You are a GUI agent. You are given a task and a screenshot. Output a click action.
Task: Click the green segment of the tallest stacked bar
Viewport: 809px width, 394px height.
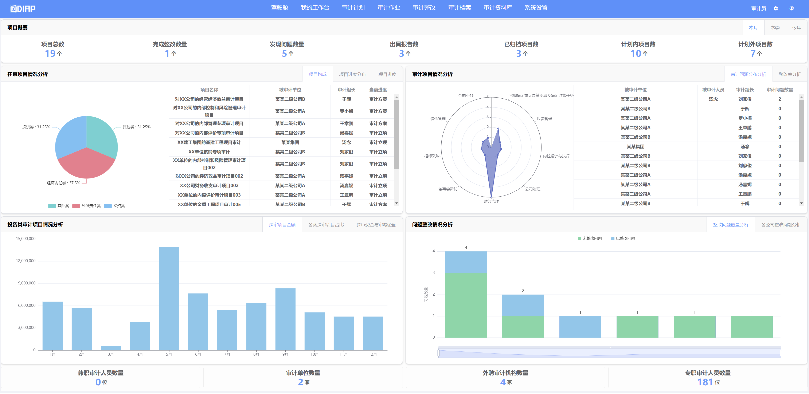click(x=465, y=305)
